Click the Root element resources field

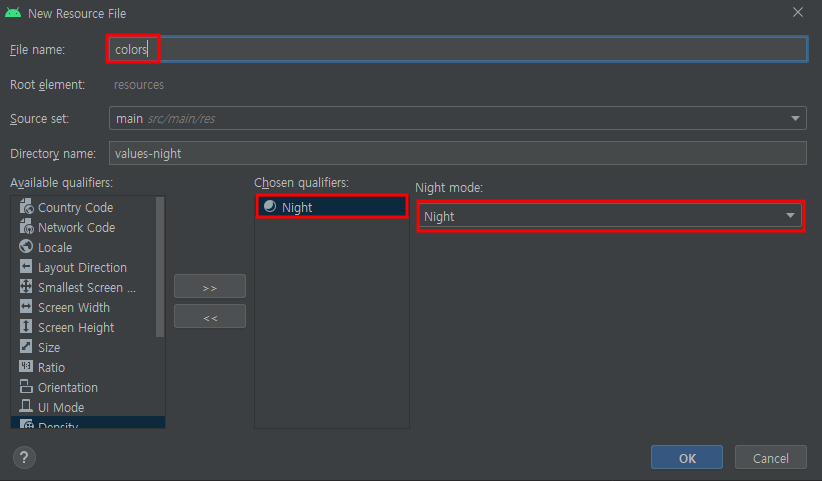pyautogui.click(x=139, y=84)
